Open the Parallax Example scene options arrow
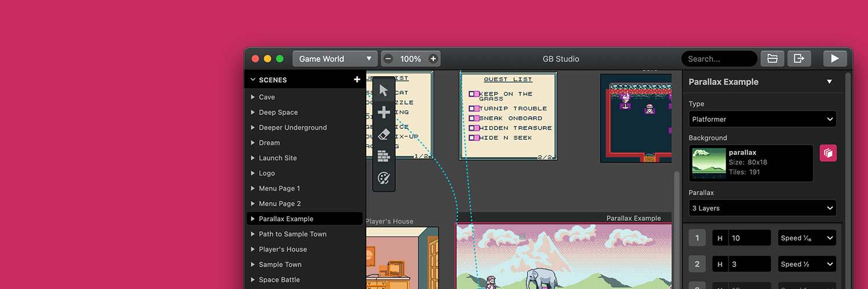868x289 pixels. (829, 81)
